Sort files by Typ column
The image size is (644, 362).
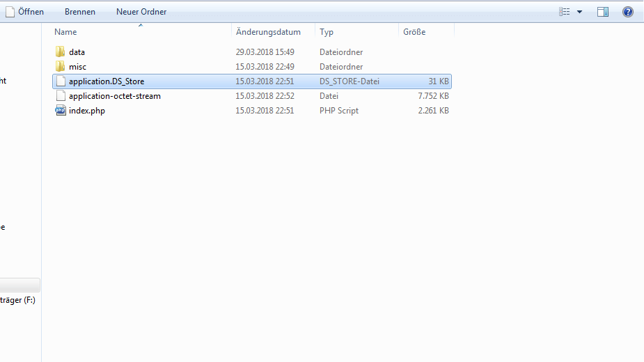327,32
